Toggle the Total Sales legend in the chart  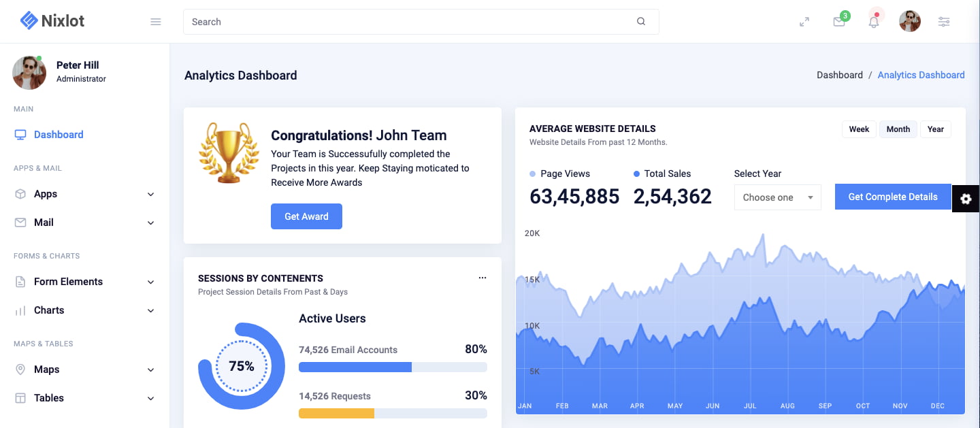pos(662,174)
